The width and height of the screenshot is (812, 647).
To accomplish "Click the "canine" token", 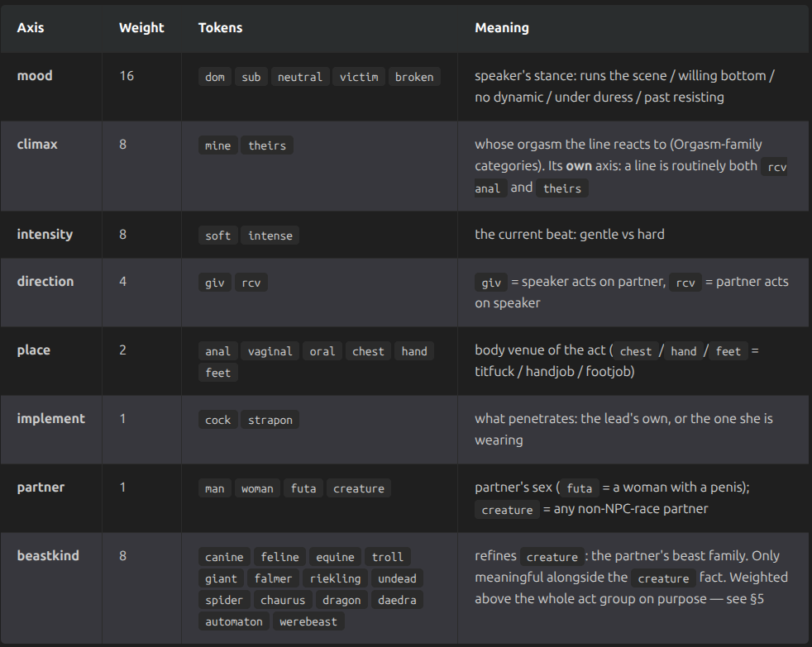I will pos(224,557).
